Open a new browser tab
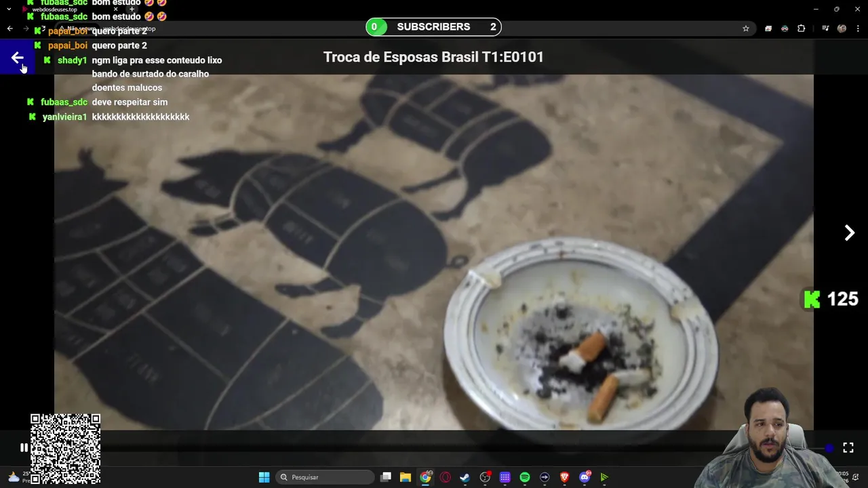This screenshot has height=488, width=868. tap(132, 9)
